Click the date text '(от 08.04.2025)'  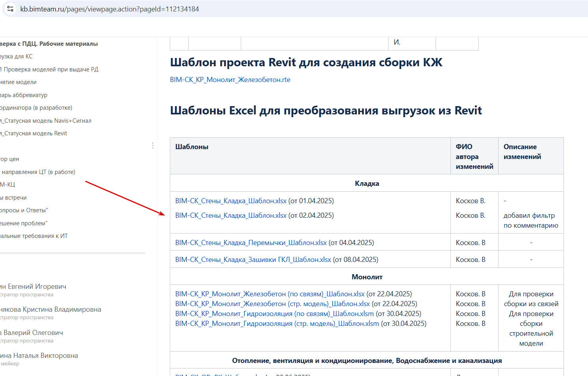click(x=355, y=260)
